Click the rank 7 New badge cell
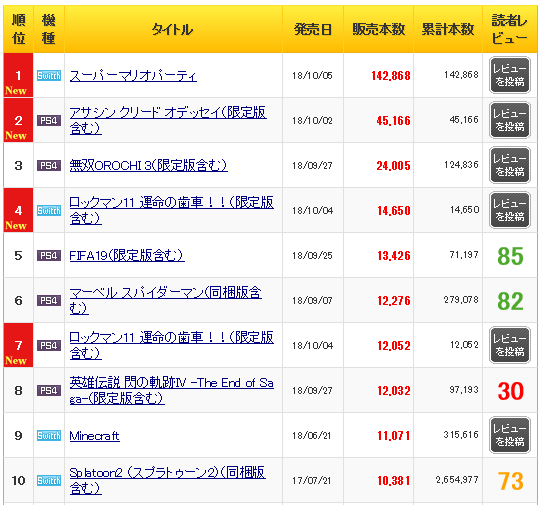Viewport: 541px width, 505px height. pos(18,345)
